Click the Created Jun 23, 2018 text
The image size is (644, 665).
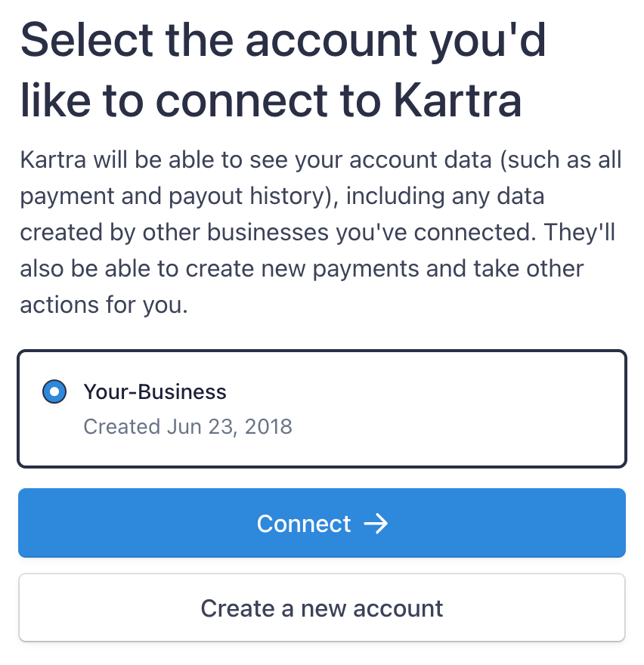coord(187,427)
